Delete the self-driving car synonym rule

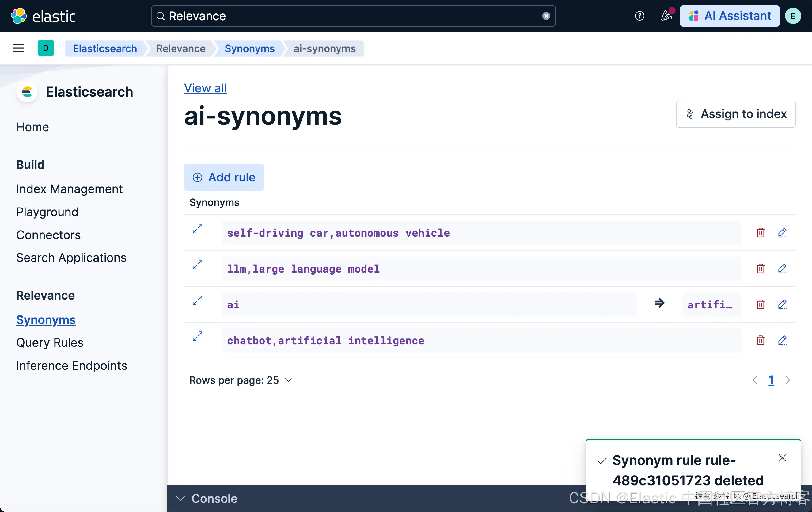point(761,232)
